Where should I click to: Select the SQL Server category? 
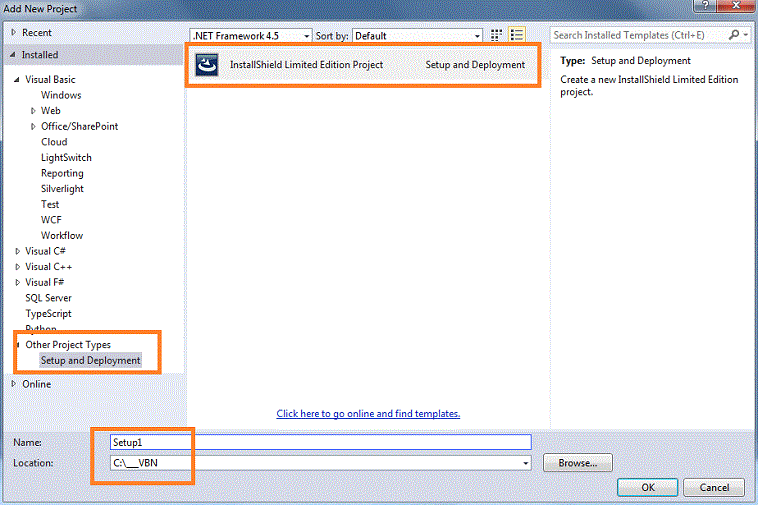click(48, 298)
